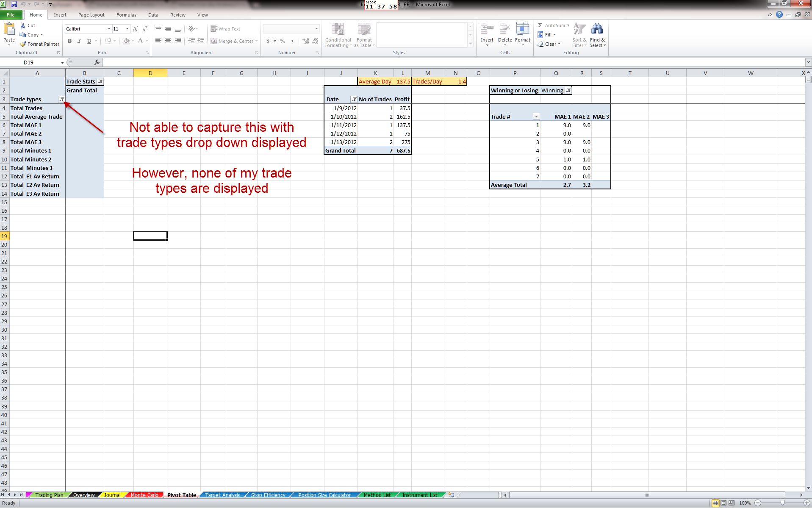This screenshot has width=812, height=508.
Task: Click Find & Select binoculars
Action: pyautogui.click(x=597, y=29)
